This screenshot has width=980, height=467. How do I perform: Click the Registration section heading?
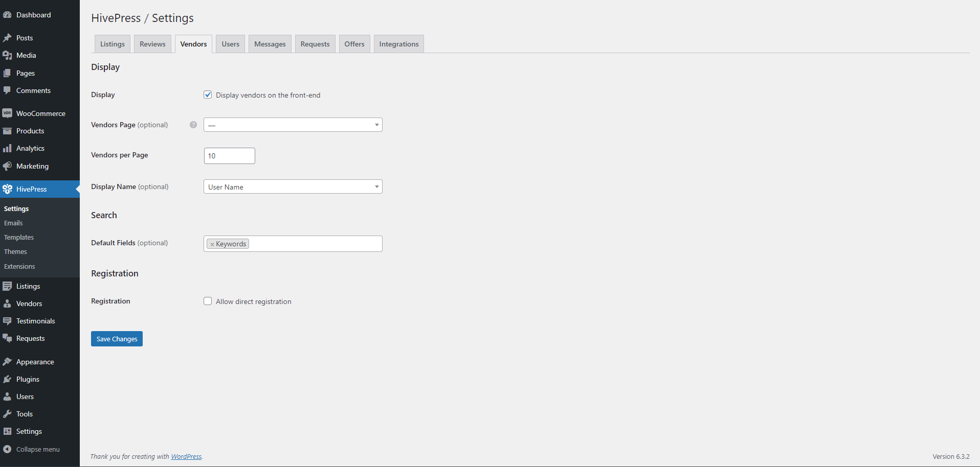pyautogui.click(x=115, y=273)
